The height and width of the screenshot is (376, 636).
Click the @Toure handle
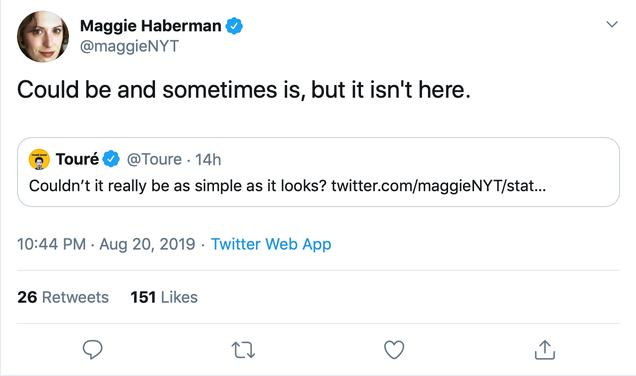click(154, 159)
